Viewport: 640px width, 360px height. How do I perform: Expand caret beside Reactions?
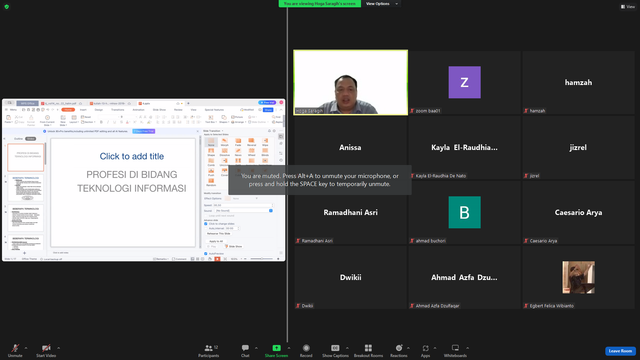click(x=408, y=348)
